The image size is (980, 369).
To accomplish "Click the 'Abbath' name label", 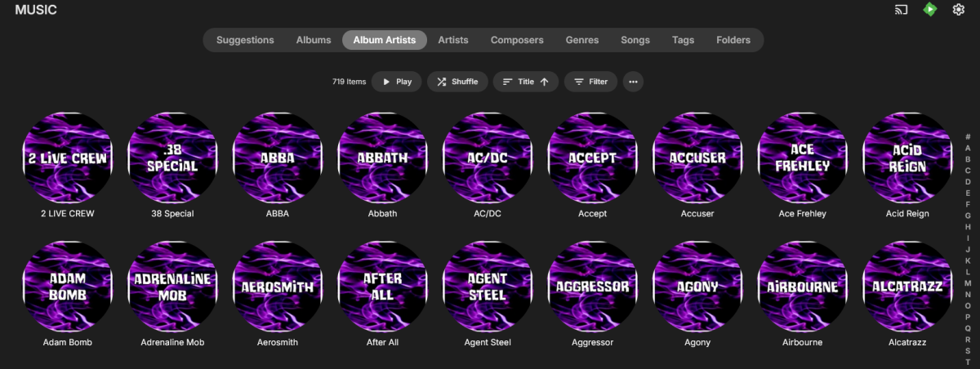I will tap(382, 214).
